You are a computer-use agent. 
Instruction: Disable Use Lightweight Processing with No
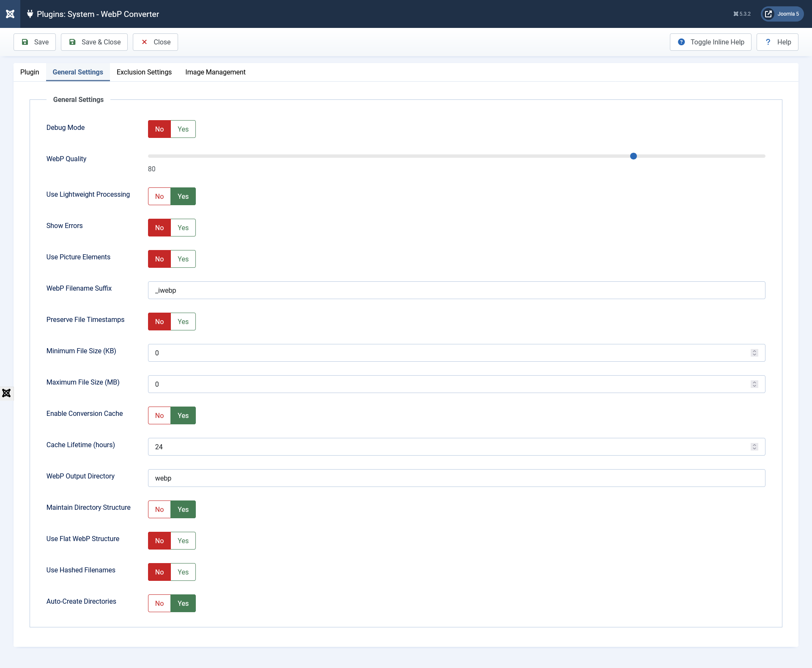coord(159,196)
